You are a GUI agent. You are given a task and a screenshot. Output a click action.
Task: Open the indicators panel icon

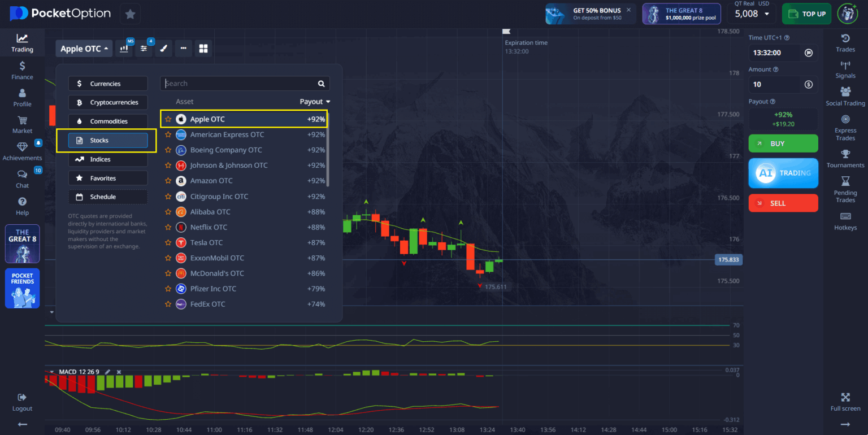pyautogui.click(x=144, y=48)
